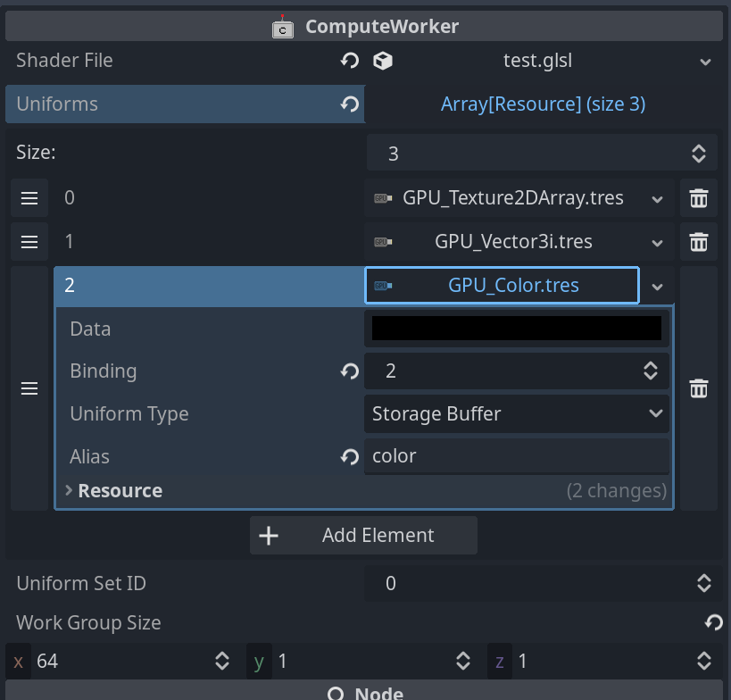Delete array element 1
The width and height of the screenshot is (731, 700).
(x=698, y=242)
